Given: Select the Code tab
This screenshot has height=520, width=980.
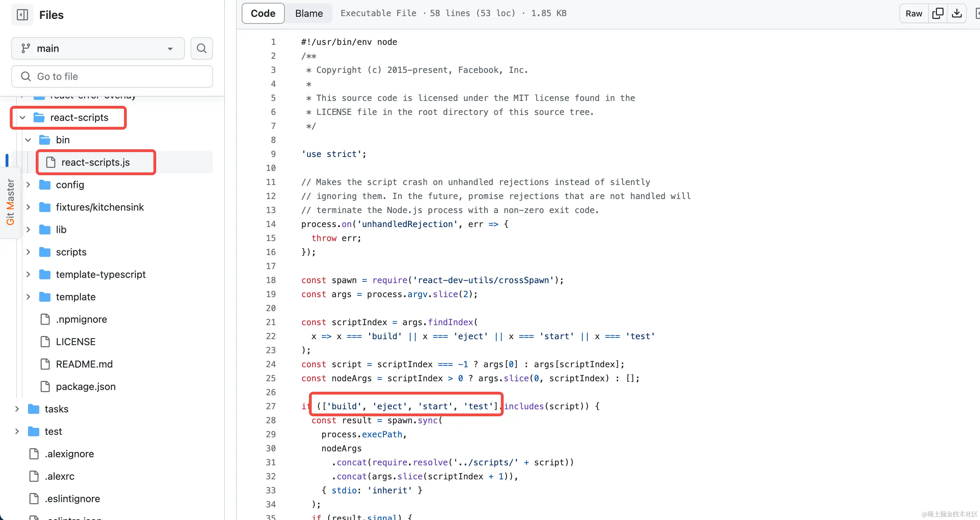Looking at the screenshot, I should point(263,13).
